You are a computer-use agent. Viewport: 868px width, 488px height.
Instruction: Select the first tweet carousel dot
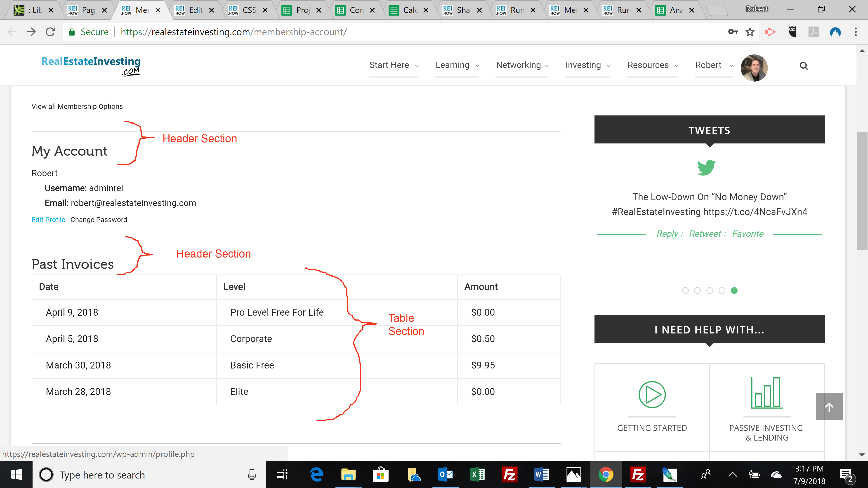coord(685,291)
